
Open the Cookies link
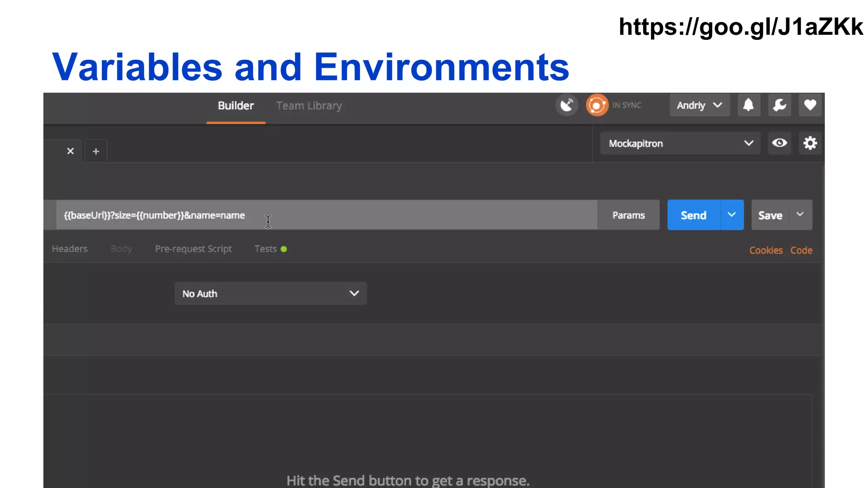766,250
